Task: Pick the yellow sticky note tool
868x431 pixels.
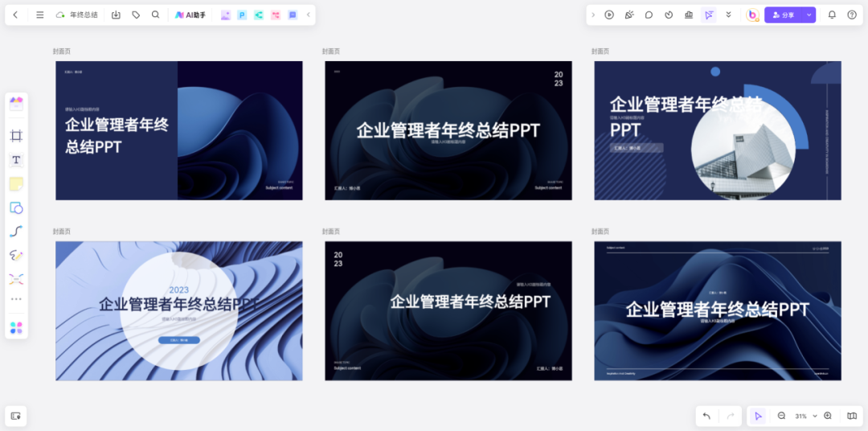Action: coord(16,184)
